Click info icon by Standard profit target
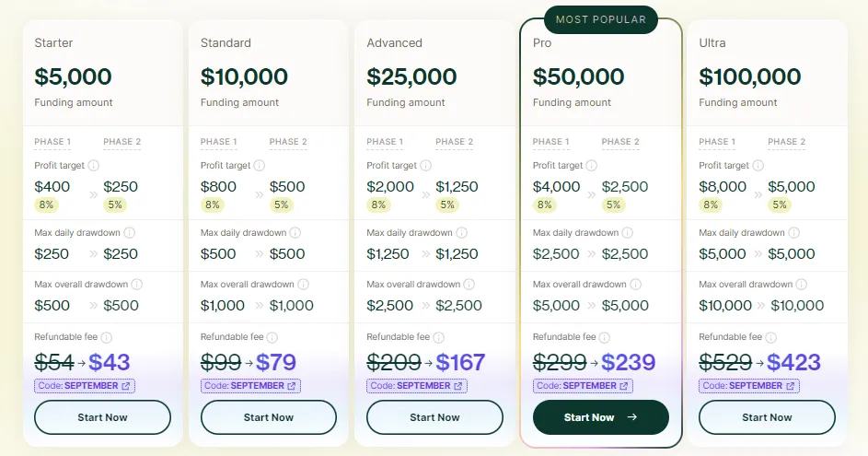 point(260,166)
